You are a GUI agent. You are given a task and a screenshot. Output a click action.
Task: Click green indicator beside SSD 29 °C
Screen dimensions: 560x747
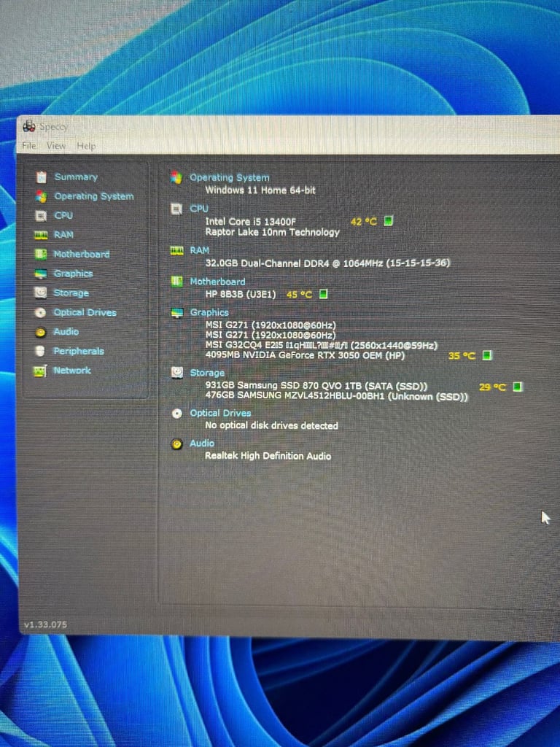tap(518, 387)
